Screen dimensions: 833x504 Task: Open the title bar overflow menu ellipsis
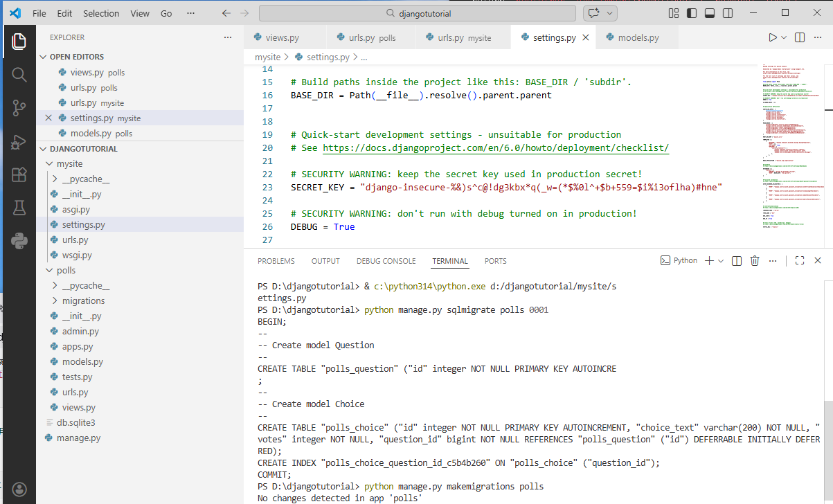[190, 13]
